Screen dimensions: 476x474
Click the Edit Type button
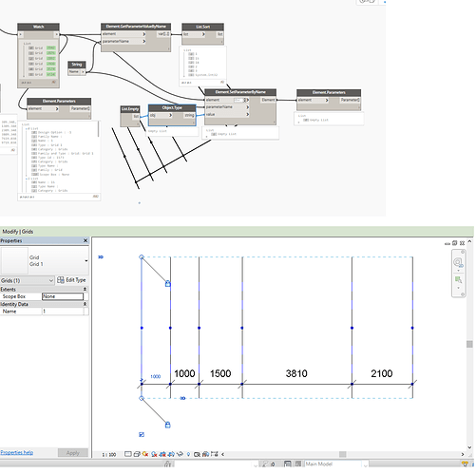(x=71, y=280)
